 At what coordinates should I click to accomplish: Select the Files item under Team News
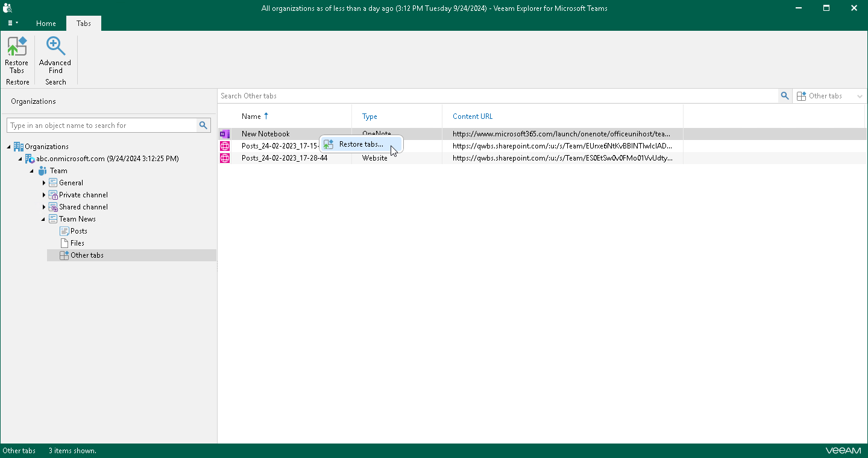tap(77, 243)
